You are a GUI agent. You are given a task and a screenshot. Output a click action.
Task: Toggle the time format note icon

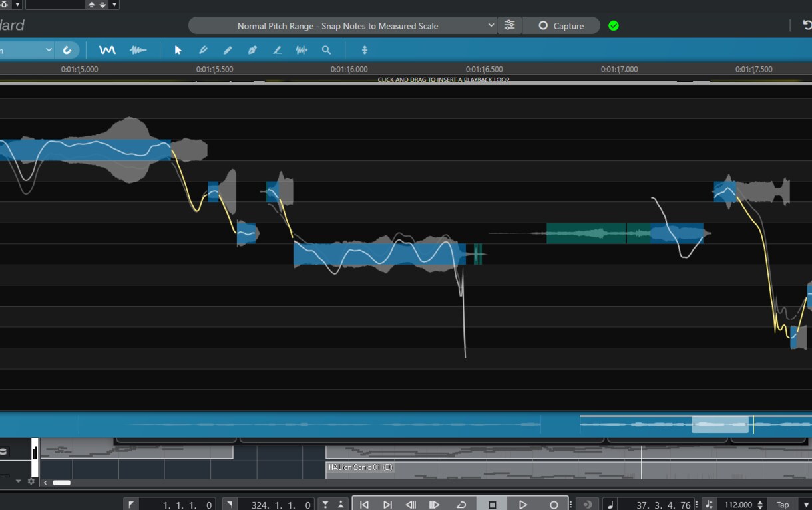[610, 505]
